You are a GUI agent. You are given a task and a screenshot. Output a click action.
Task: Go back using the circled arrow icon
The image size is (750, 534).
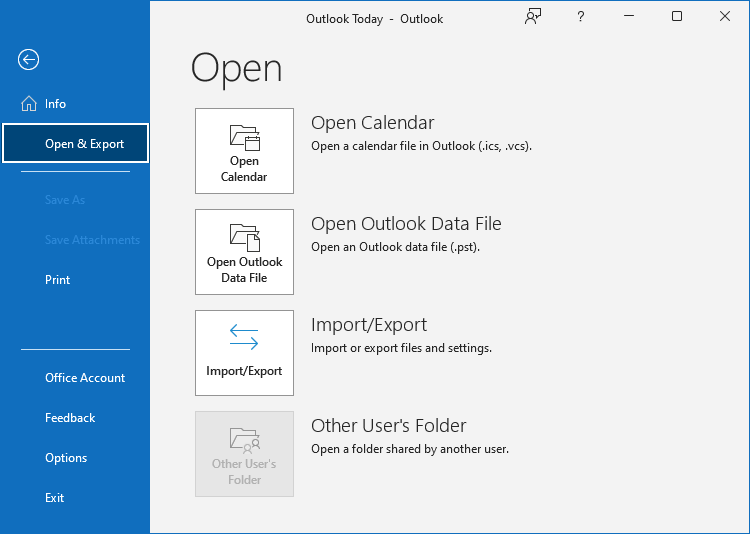pos(28,60)
